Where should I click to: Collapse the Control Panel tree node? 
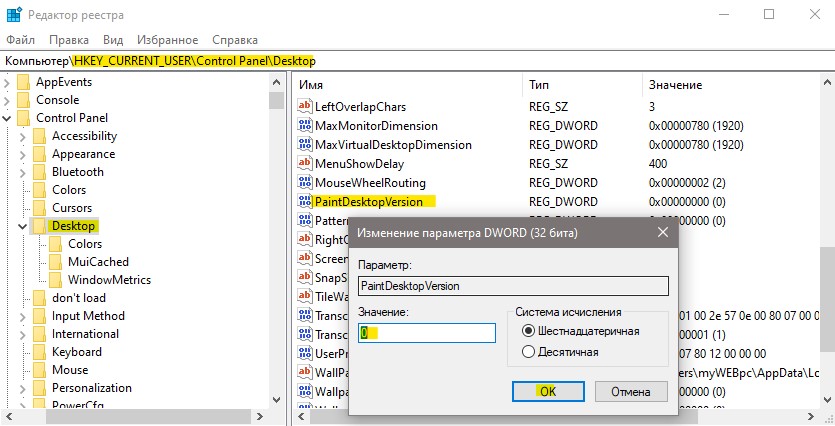(7, 118)
